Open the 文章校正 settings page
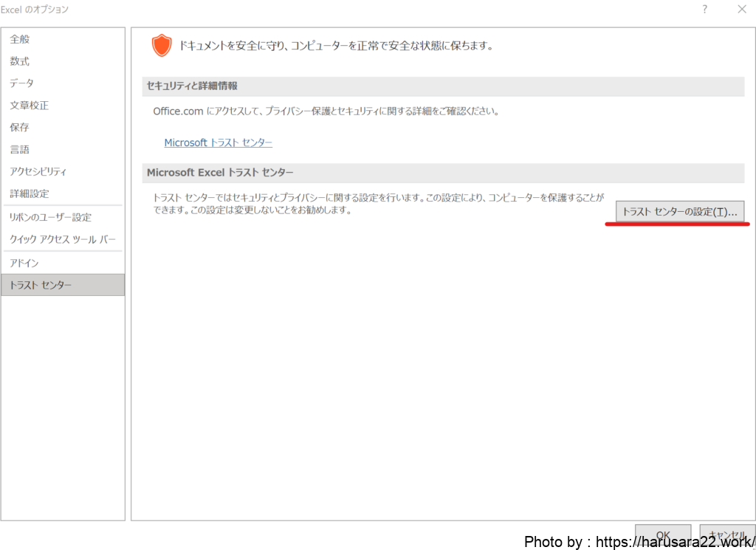The height and width of the screenshot is (550, 756). click(30, 106)
